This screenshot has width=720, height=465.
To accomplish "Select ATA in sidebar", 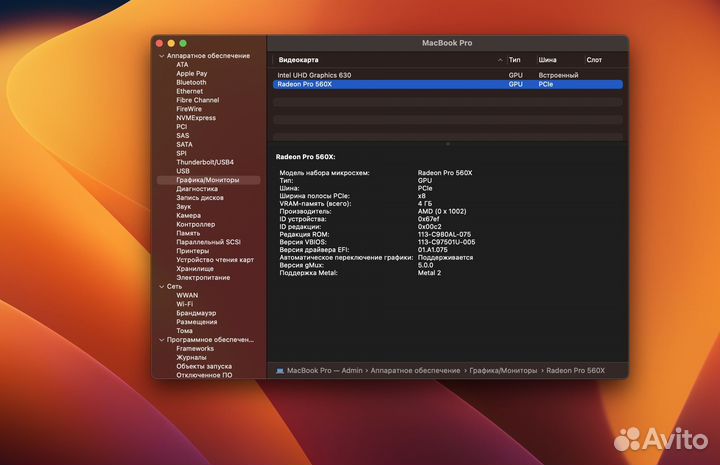I will 182,65.
